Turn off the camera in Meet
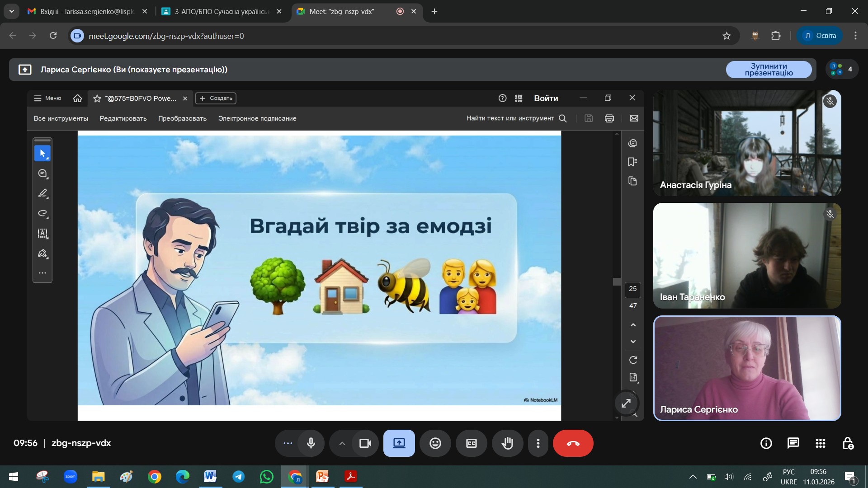Screen dimensions: 868x488 click(x=365, y=443)
